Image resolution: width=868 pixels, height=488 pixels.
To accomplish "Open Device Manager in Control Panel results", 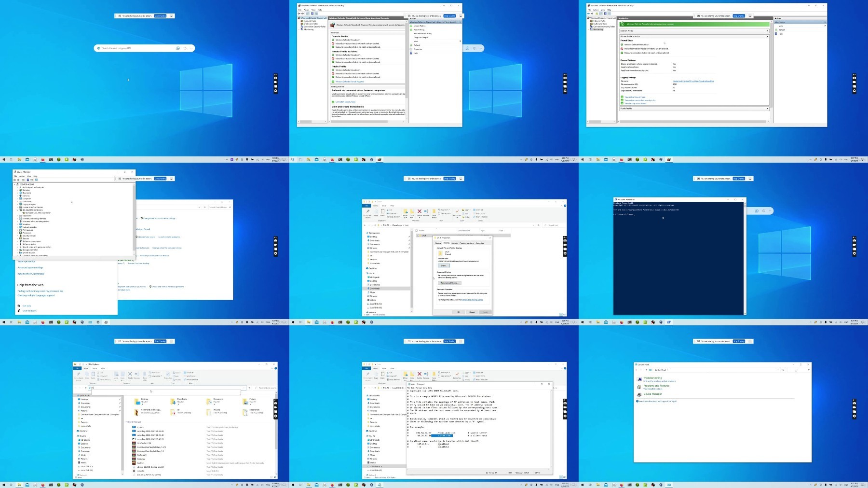I will 652,394.
